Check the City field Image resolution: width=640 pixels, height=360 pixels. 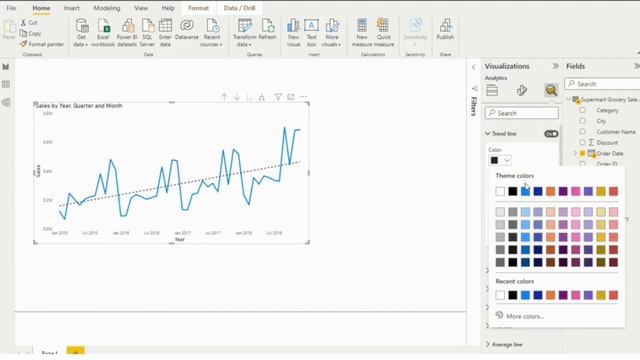coord(582,121)
